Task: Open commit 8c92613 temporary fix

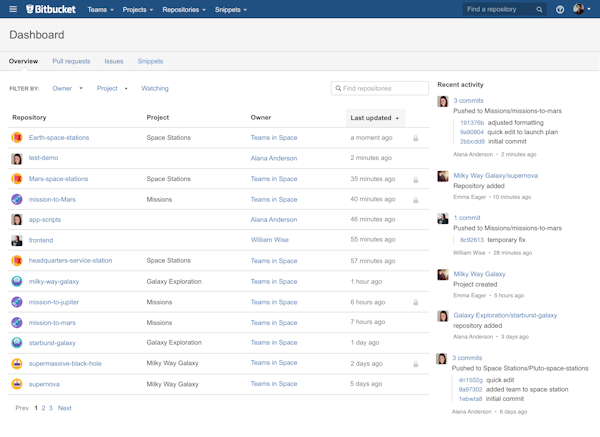Action: (x=472, y=240)
